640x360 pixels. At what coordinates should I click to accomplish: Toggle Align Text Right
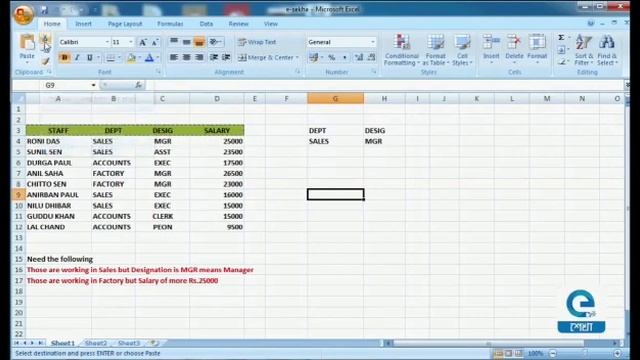(x=199, y=58)
